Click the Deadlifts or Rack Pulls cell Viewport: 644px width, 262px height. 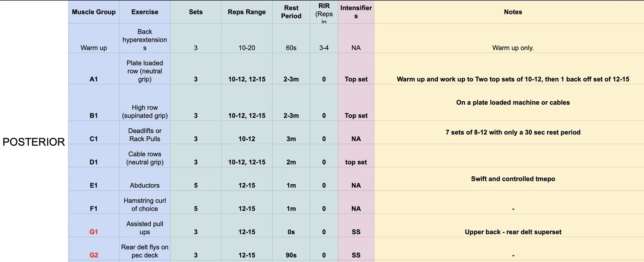click(x=145, y=135)
